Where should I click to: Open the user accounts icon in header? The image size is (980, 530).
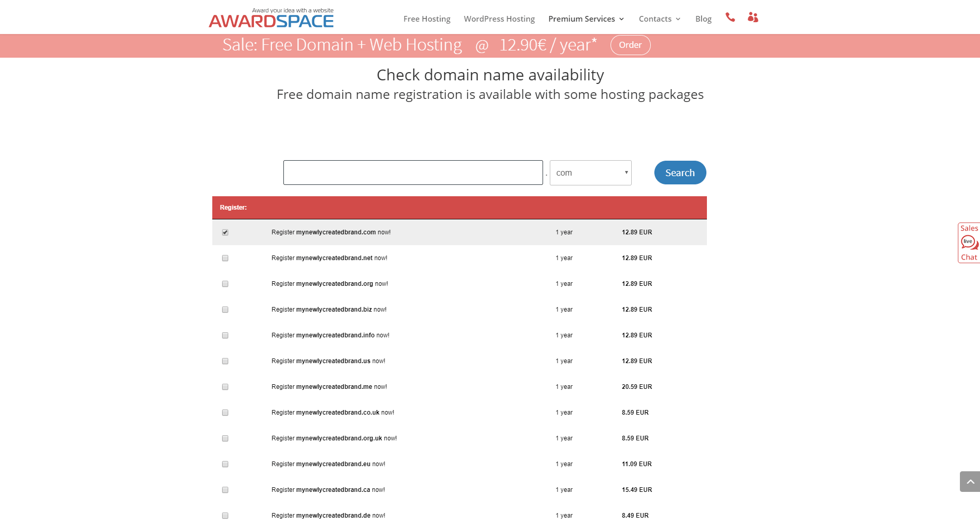pyautogui.click(x=753, y=18)
